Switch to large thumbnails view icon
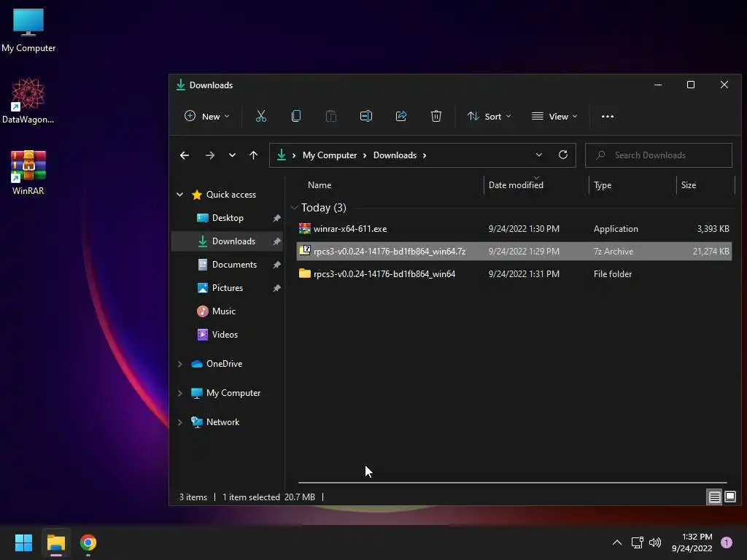 [729, 497]
